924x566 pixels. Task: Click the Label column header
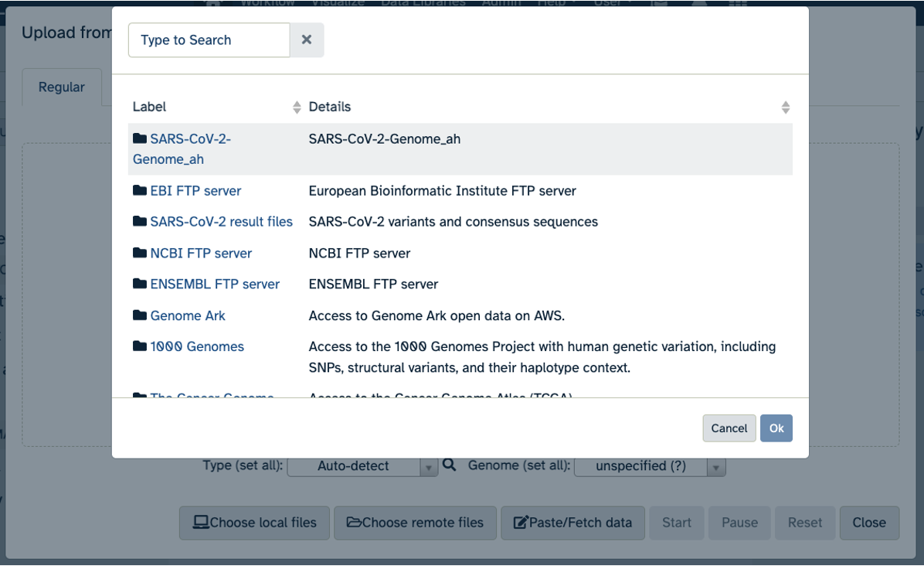149,107
